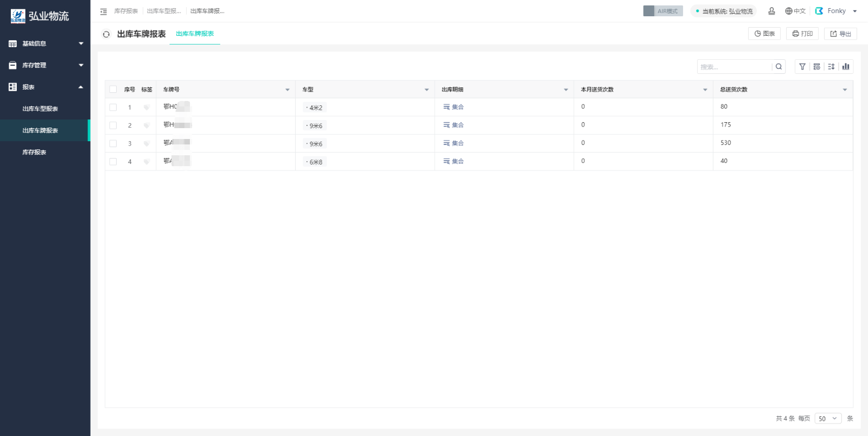Open the 出库明细 column dropdown arrow
868x436 pixels.
(566, 90)
